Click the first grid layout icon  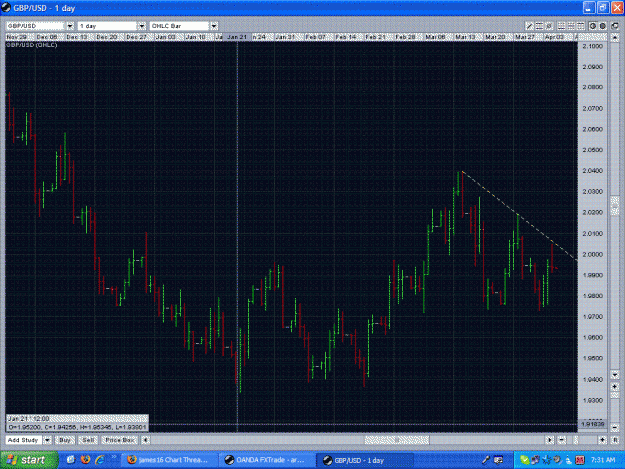[561, 26]
